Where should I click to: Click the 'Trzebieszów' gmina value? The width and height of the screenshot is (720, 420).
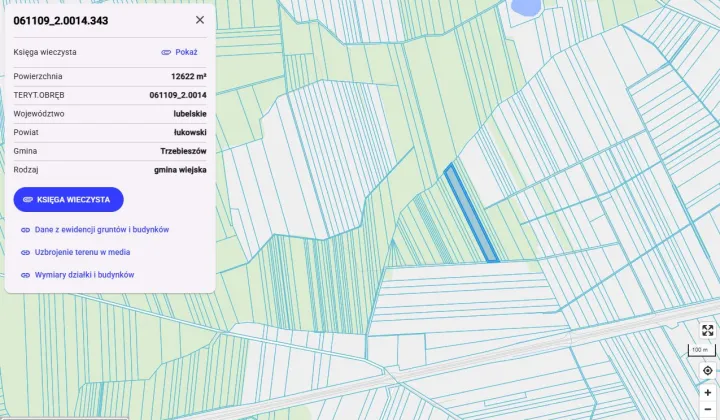(x=183, y=151)
